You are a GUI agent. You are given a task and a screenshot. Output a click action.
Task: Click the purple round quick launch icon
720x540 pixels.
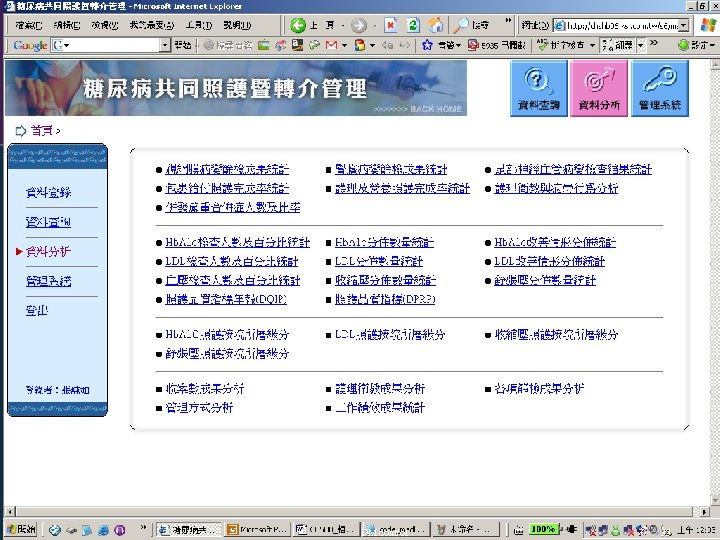(x=119, y=530)
